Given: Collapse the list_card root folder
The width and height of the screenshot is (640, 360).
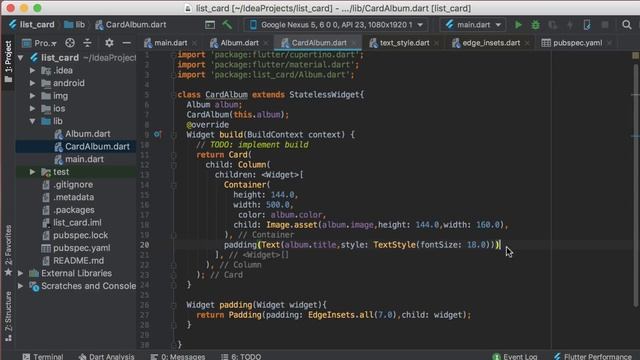Looking at the screenshot, I should tap(20, 58).
